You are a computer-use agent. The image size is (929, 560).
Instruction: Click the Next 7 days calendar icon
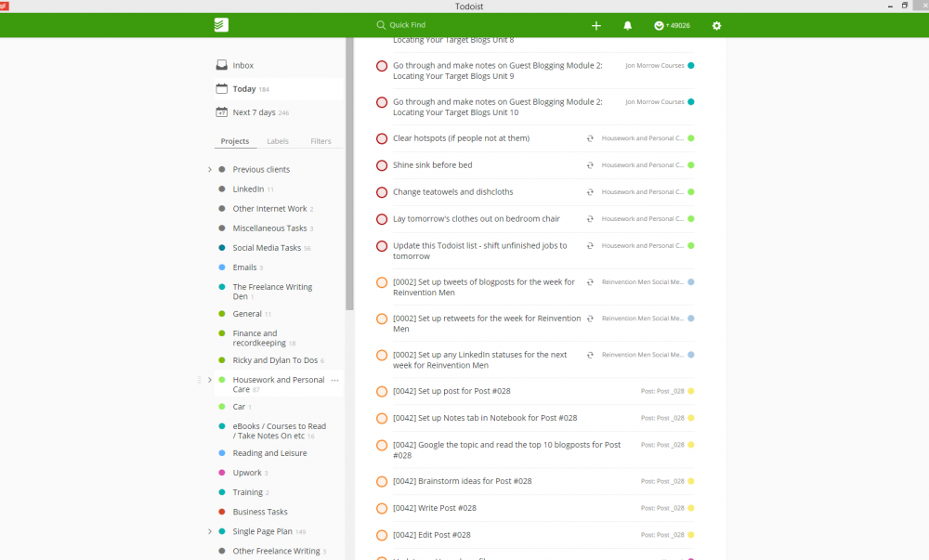pyautogui.click(x=220, y=111)
